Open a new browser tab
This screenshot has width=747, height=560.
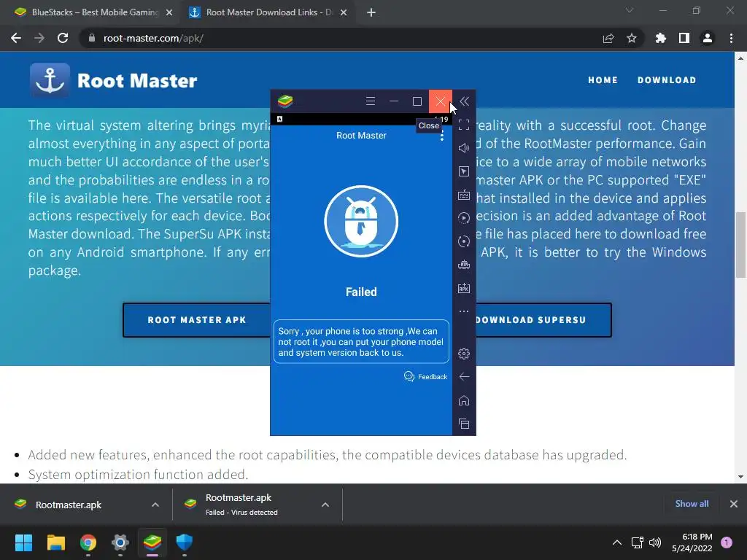click(371, 13)
